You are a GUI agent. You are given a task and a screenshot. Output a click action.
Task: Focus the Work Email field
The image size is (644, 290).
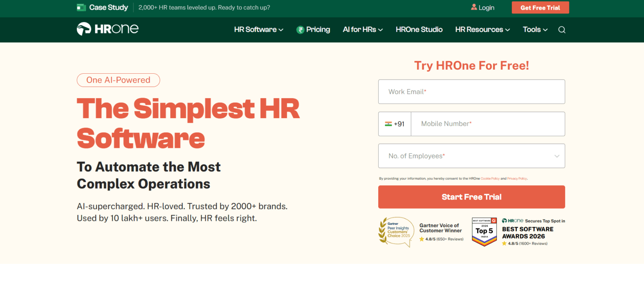pyautogui.click(x=472, y=92)
